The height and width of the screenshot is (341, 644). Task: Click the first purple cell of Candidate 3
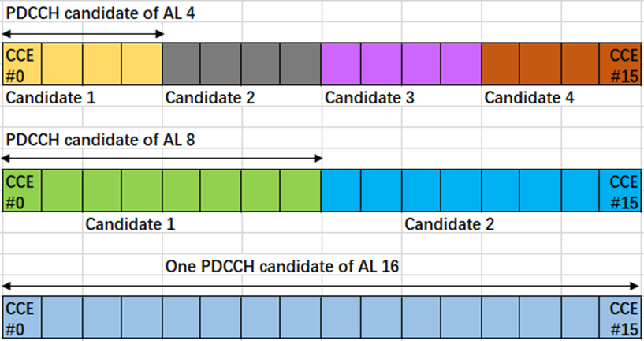(341, 64)
